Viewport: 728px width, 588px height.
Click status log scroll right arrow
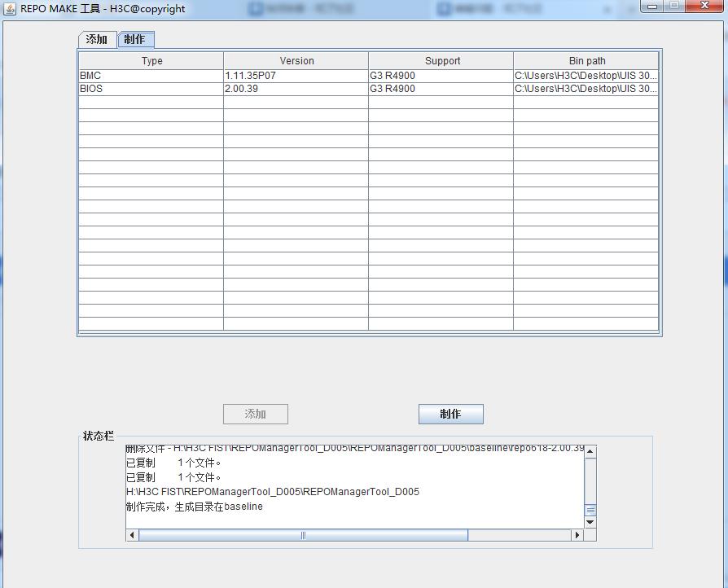tap(577, 535)
